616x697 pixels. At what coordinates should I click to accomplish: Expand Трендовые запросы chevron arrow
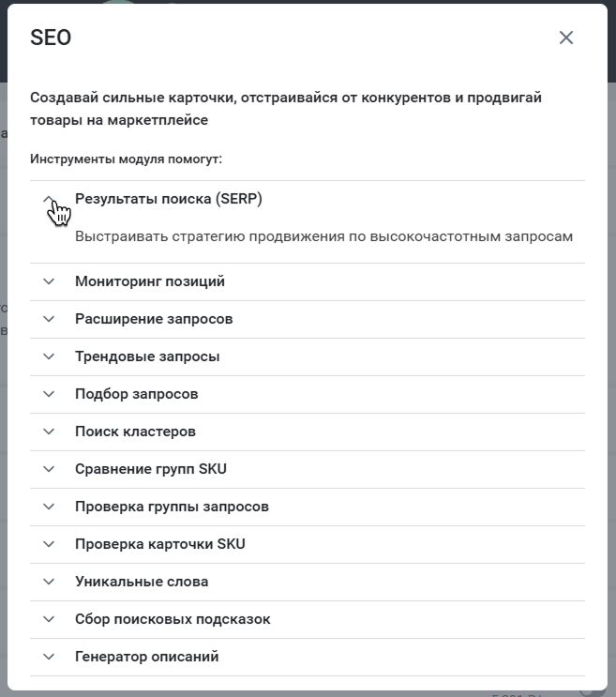click(49, 356)
